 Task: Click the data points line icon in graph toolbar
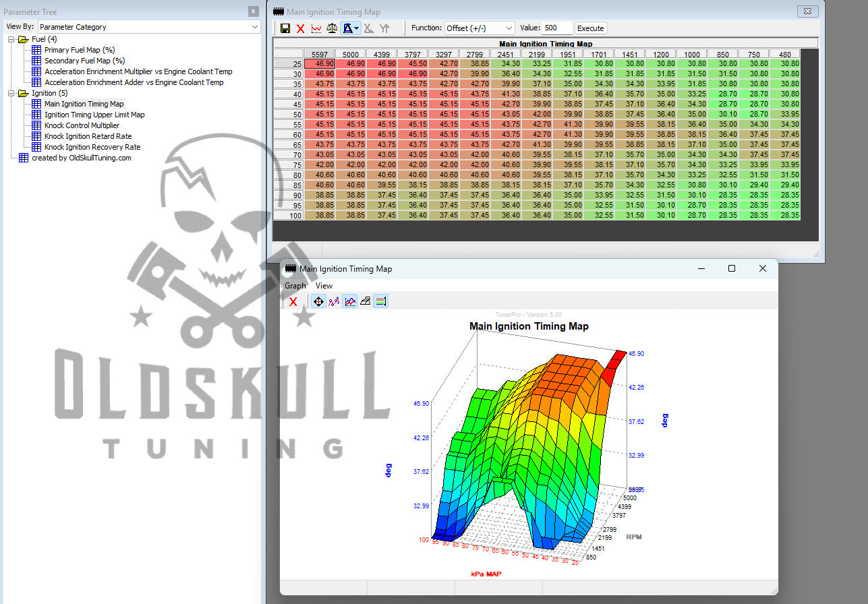click(333, 301)
